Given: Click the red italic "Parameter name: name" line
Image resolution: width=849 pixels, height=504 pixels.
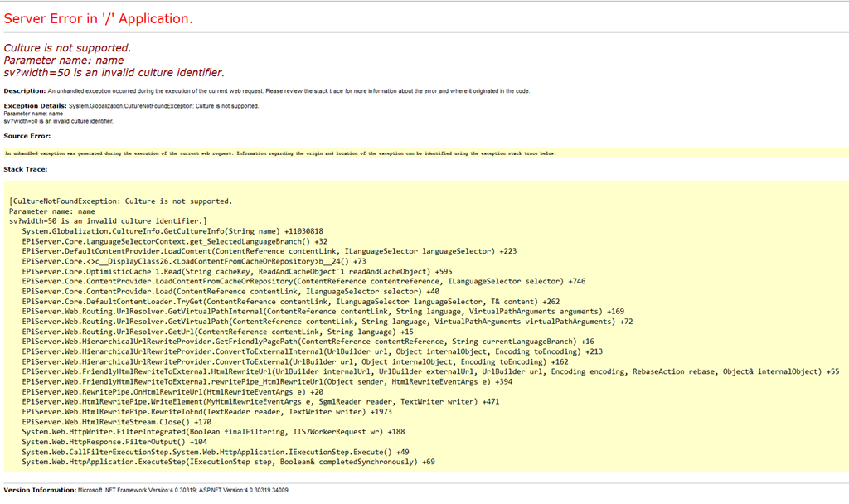Looking at the screenshot, I should click(63, 60).
